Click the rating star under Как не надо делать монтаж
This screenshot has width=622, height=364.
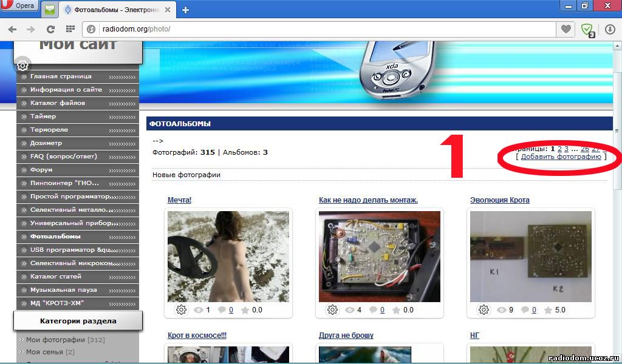pos(396,310)
